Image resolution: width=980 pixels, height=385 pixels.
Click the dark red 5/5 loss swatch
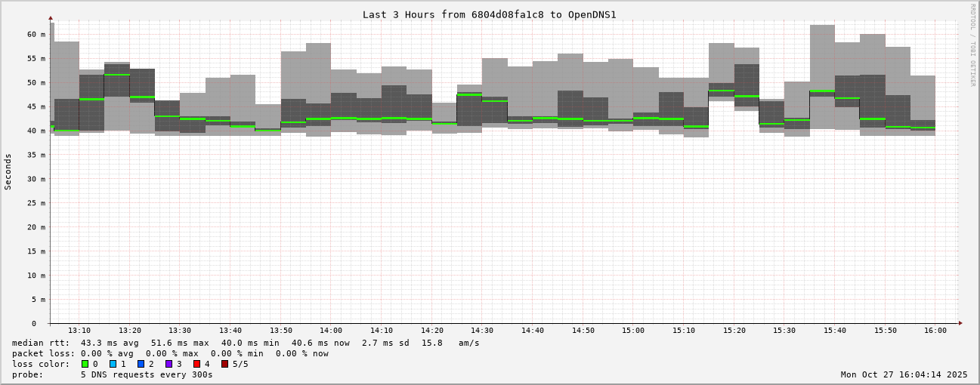[x=225, y=364]
